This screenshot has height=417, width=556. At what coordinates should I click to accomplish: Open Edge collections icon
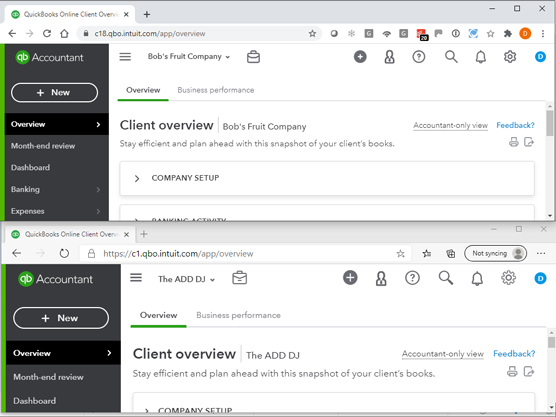pos(451,254)
